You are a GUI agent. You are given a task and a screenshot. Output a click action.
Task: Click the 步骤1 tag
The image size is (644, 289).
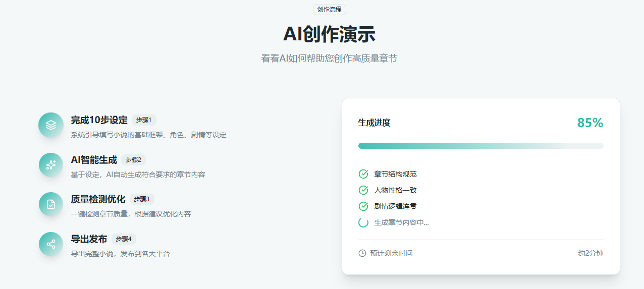[144, 120]
